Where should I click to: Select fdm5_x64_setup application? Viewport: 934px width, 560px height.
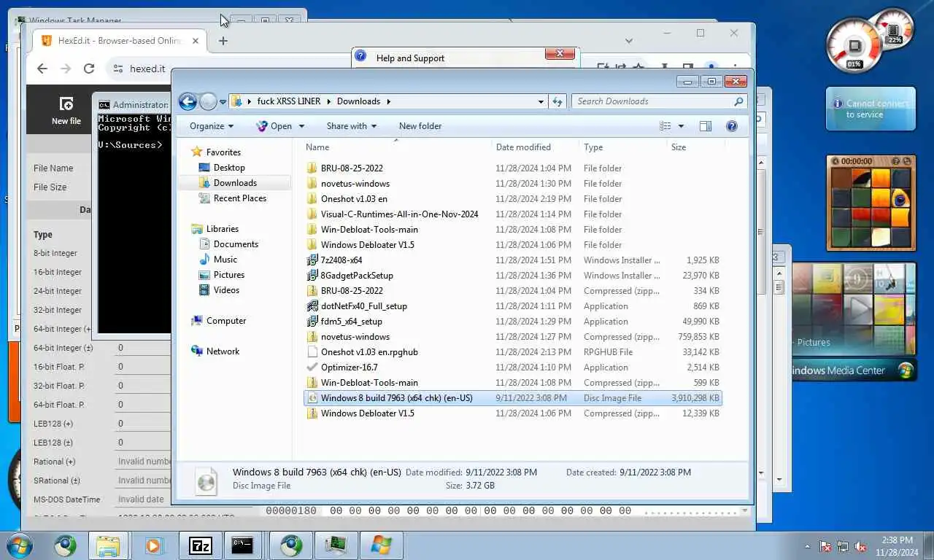click(512, 322)
